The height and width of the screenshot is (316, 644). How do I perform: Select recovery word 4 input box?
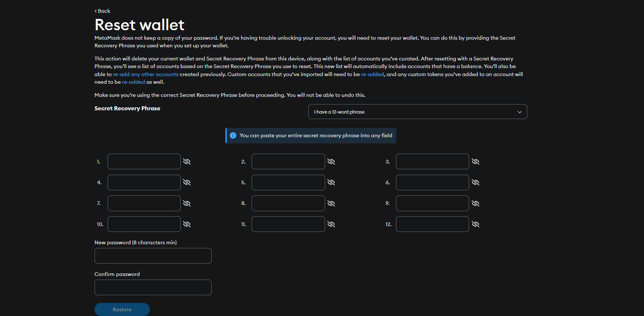click(x=144, y=182)
